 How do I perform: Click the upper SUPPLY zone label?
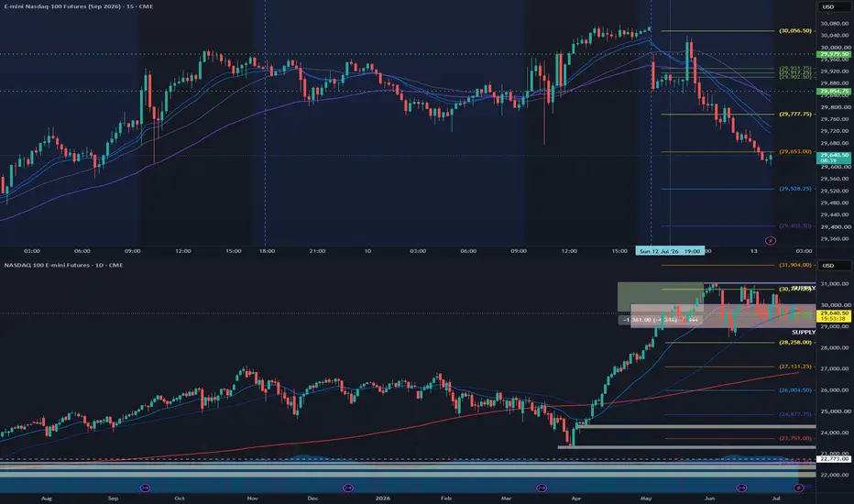pos(804,288)
